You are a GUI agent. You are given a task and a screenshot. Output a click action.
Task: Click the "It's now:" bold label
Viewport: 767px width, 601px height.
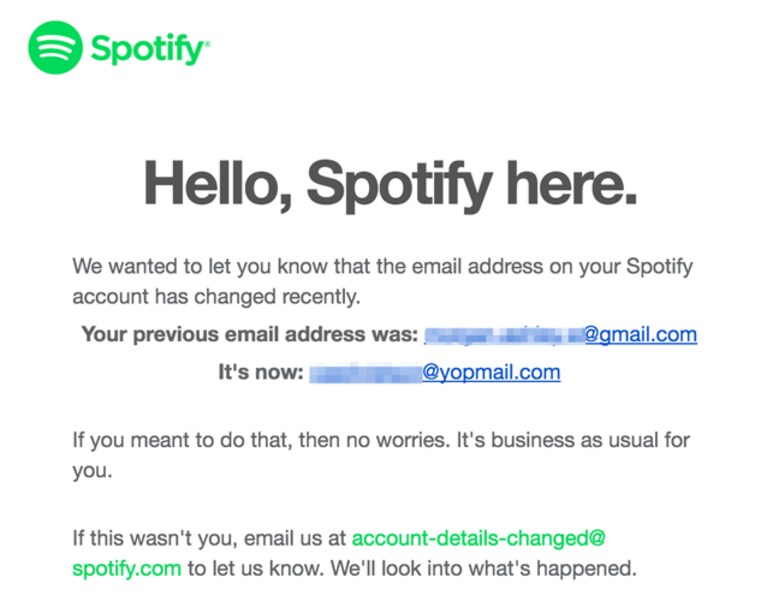pos(261,373)
